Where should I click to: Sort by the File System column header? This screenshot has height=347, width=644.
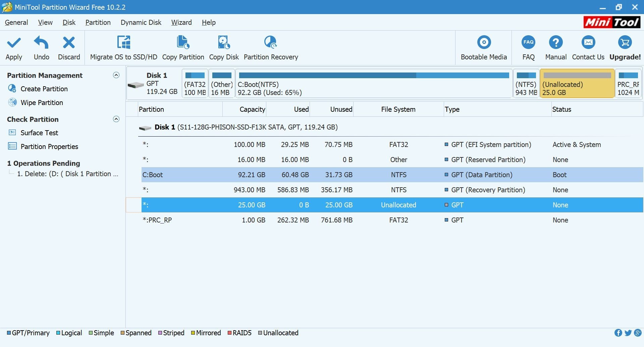(x=398, y=109)
